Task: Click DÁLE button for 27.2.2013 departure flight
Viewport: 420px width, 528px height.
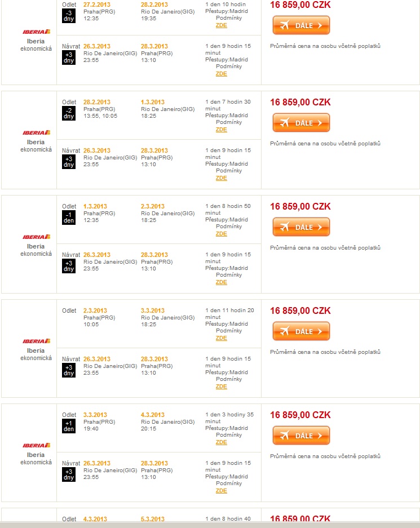Action: tap(301, 25)
